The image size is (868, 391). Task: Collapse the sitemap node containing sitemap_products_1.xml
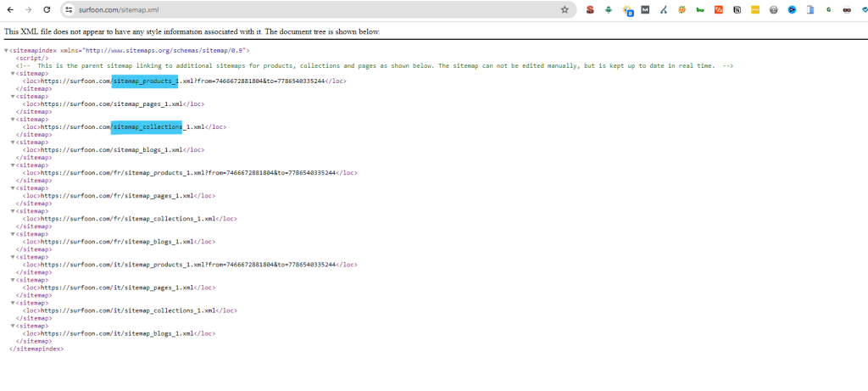[x=14, y=74]
